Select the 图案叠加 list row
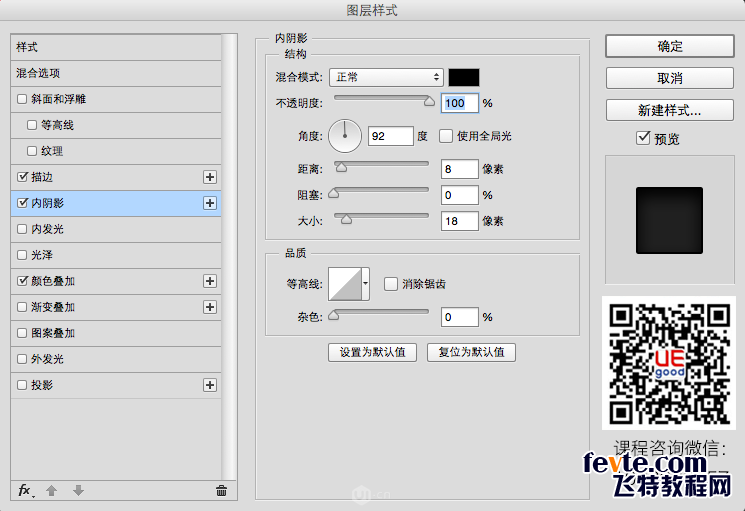This screenshot has height=511, width=745. [116, 333]
